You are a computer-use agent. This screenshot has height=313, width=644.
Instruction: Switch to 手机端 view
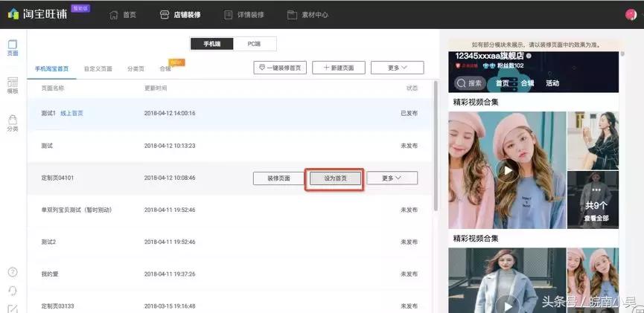click(211, 44)
